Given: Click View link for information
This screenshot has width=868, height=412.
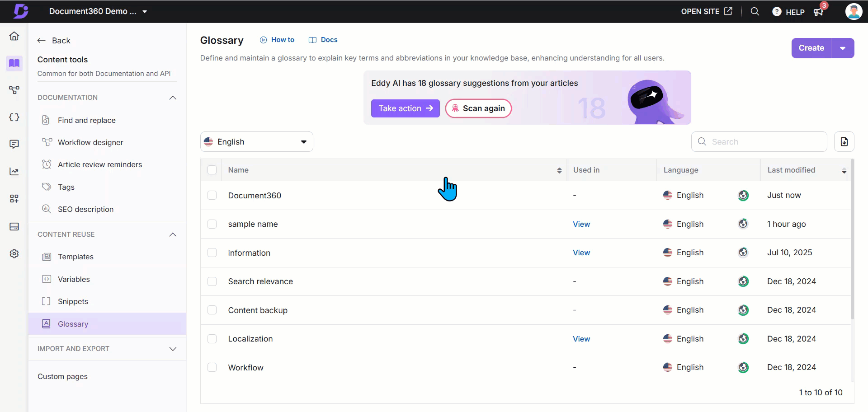Looking at the screenshot, I should coord(581,253).
